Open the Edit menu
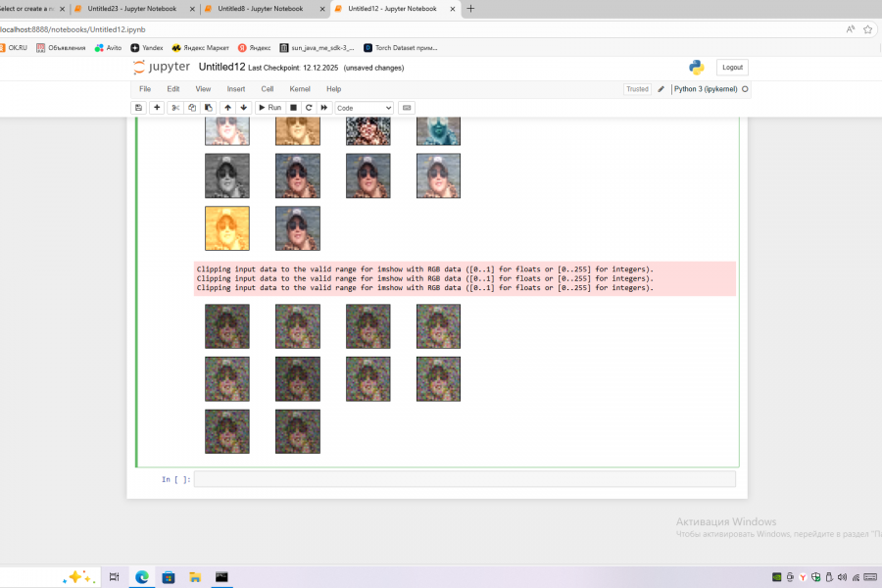 [173, 89]
